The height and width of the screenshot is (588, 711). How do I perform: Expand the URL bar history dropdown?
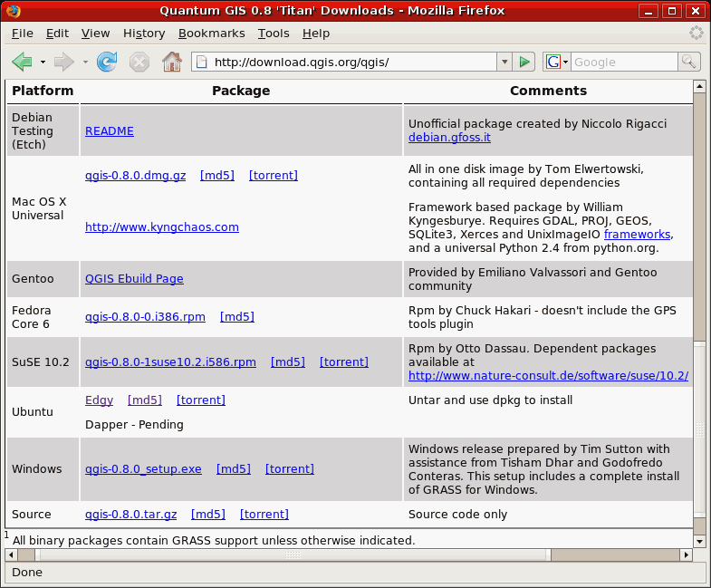pyautogui.click(x=504, y=62)
